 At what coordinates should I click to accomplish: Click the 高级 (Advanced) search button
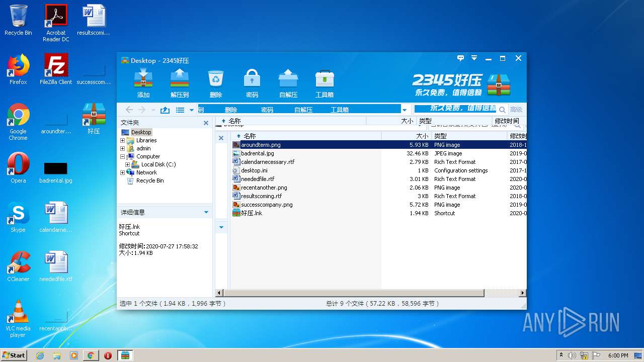click(x=516, y=110)
